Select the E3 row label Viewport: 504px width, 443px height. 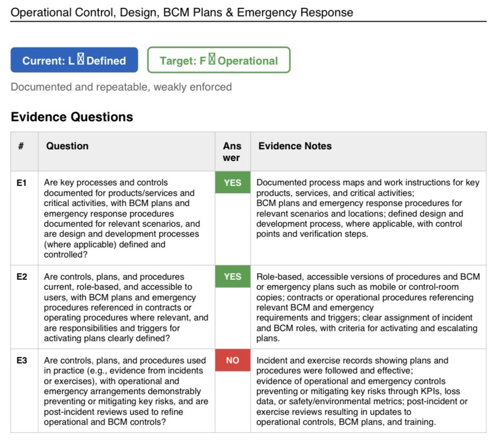pos(22,360)
